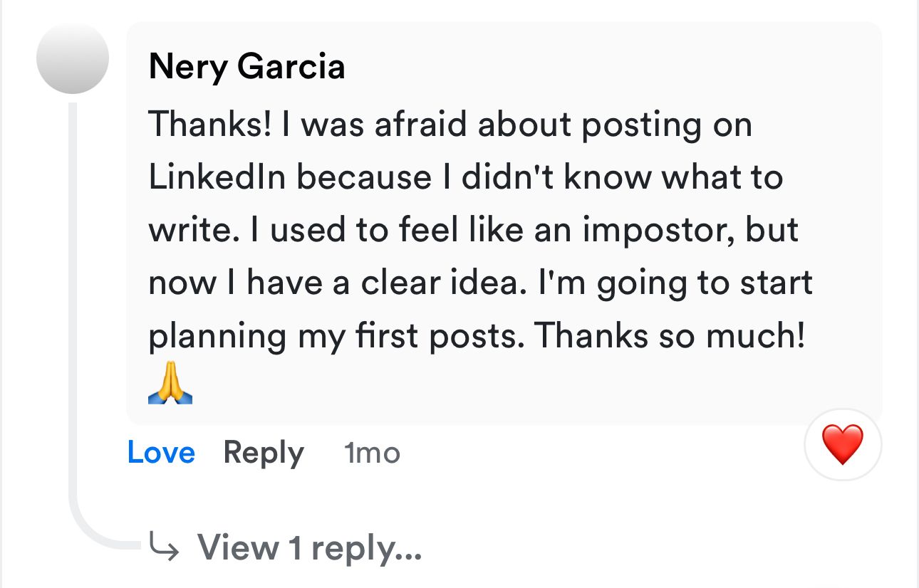Click Nery Garcia's profile avatar

pos(72,58)
